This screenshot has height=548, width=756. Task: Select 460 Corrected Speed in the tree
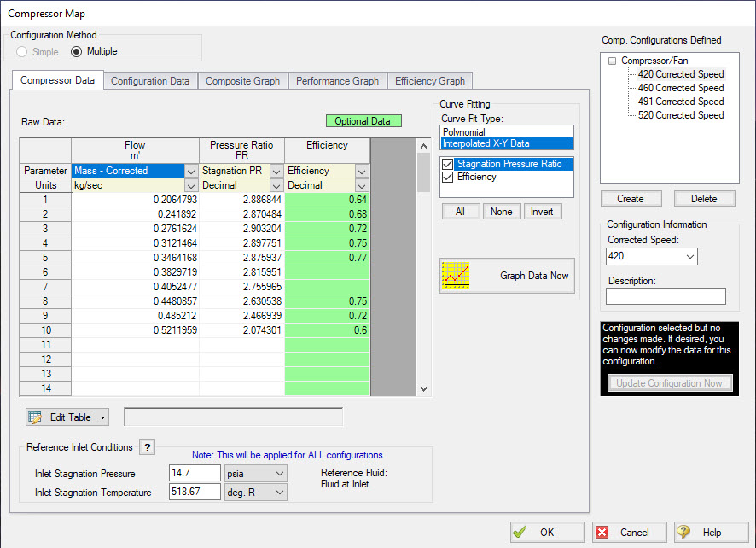[679, 87]
